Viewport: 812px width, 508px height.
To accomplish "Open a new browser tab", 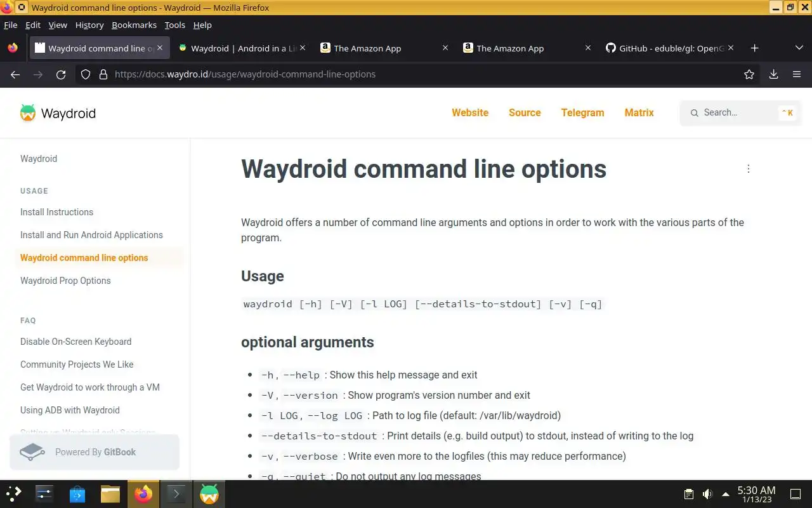I will click(754, 48).
